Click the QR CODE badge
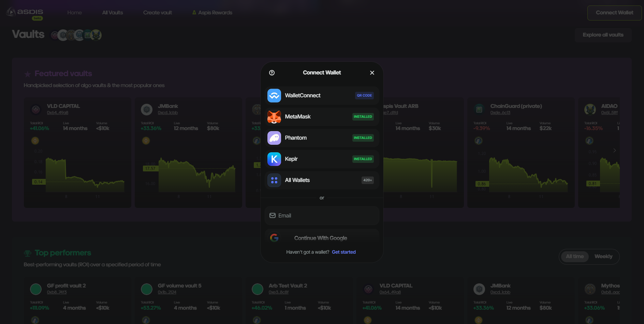Screen dimensions: 644x324 click(364, 96)
